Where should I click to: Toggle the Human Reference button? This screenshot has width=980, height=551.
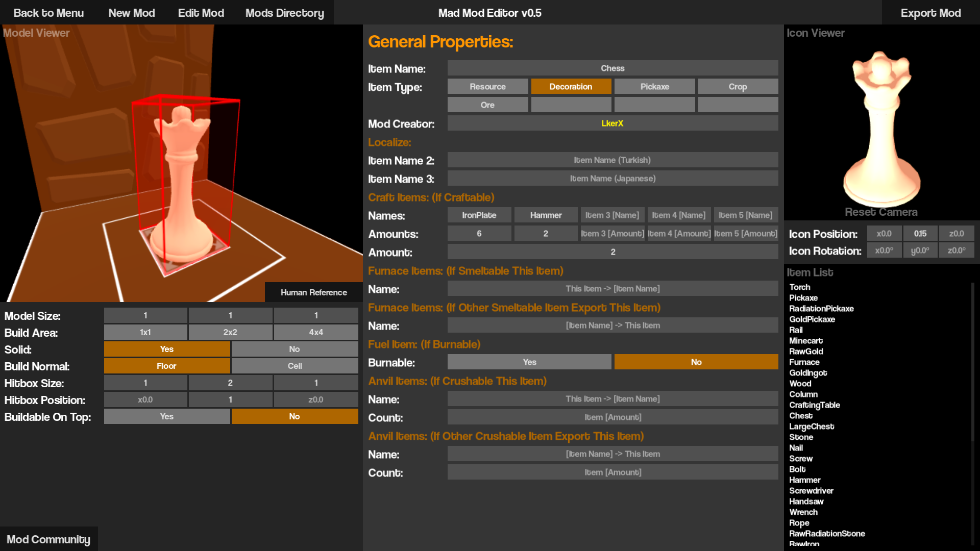[x=313, y=292]
